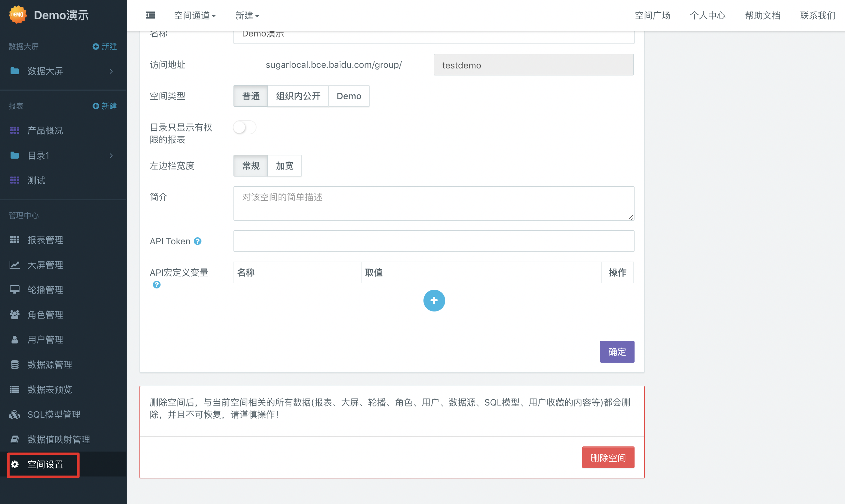Select 普通 space type
This screenshot has width=845, height=504.
[251, 96]
